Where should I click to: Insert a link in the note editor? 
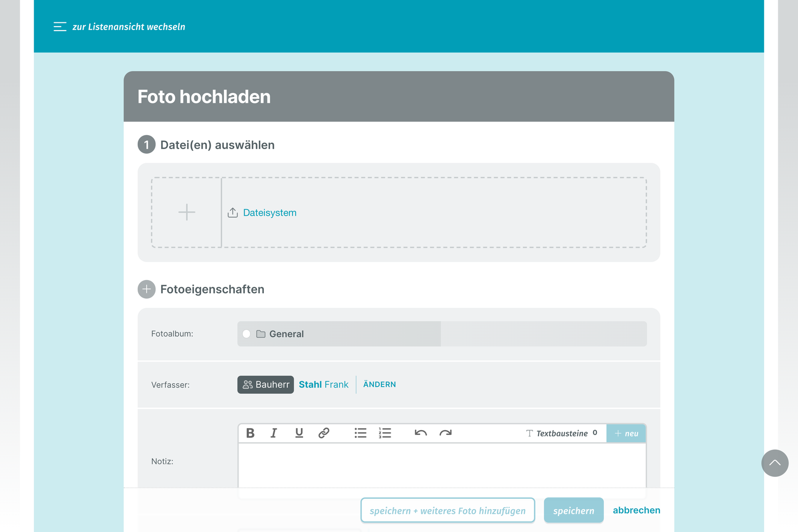click(324, 433)
